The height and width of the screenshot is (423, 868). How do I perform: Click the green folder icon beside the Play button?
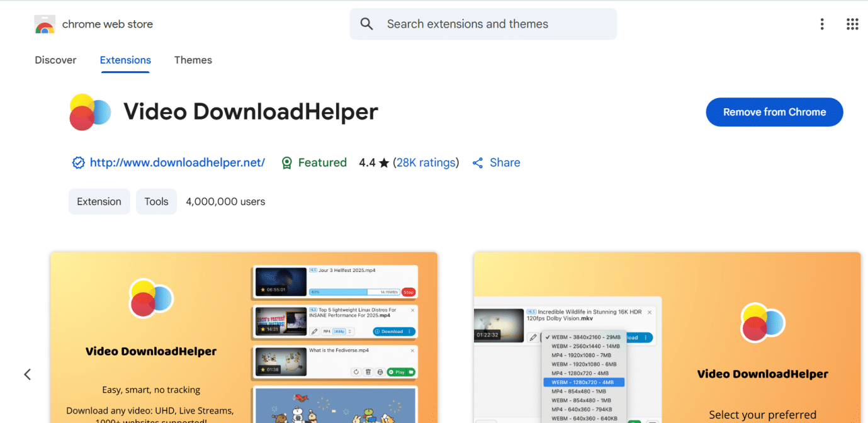pyautogui.click(x=410, y=372)
